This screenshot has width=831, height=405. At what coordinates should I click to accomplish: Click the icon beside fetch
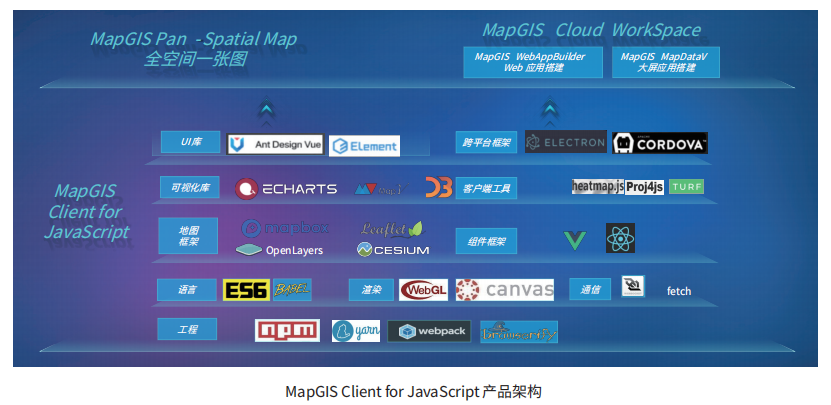[633, 287]
